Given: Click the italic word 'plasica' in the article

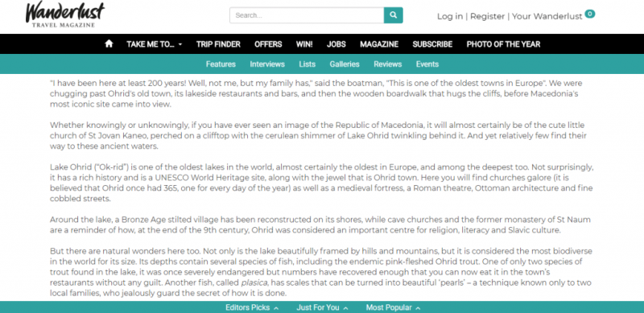Looking at the screenshot, I should coord(254,283).
